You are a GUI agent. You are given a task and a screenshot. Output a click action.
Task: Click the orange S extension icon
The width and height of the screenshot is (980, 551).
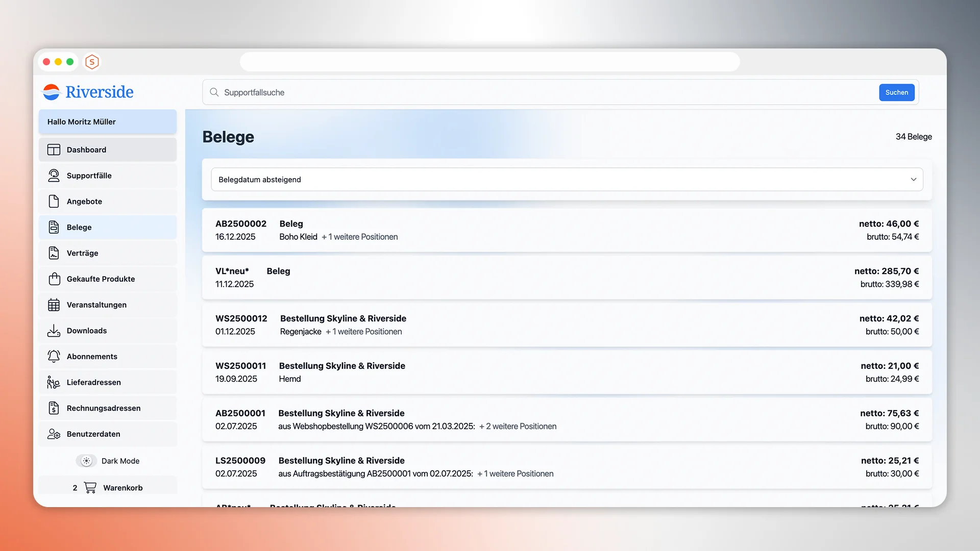point(92,62)
